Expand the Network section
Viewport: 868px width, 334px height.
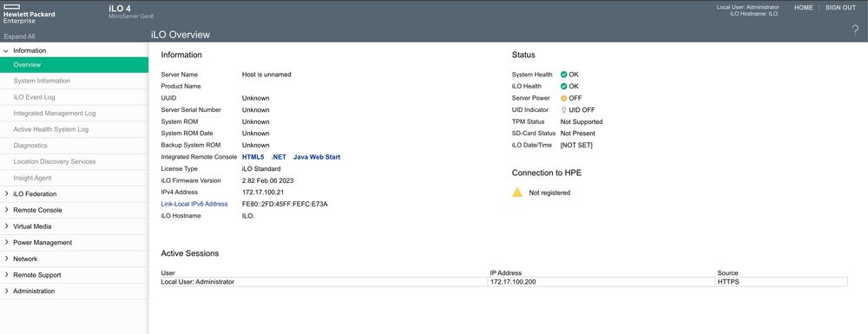[x=6, y=259]
